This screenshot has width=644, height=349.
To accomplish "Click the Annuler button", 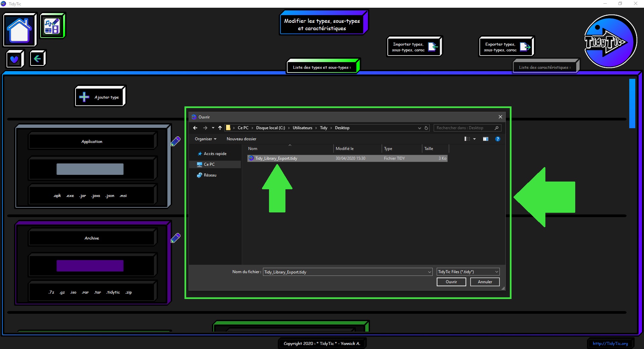I will pos(485,282).
